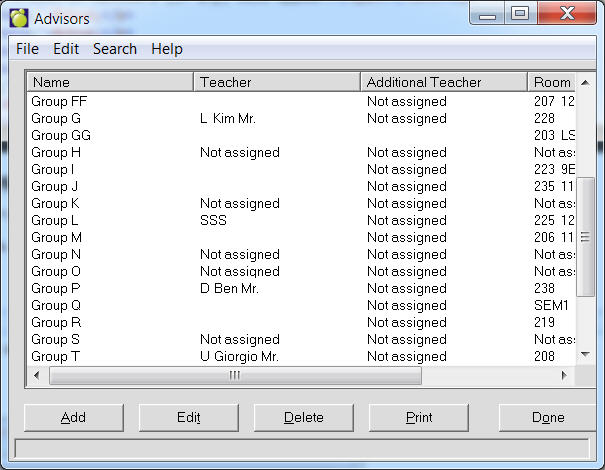
Task: Click the Add button
Action: point(73,418)
